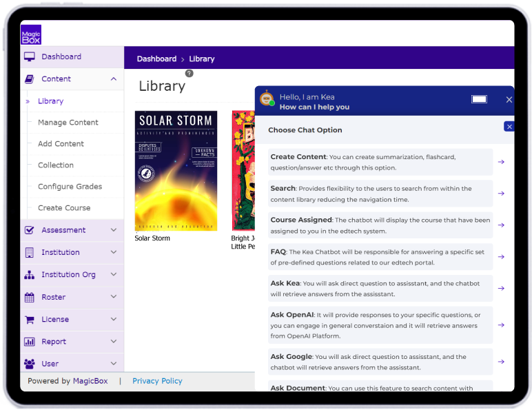Click the Choose Chat Option heading
This screenshot has width=532, height=412.
(305, 130)
